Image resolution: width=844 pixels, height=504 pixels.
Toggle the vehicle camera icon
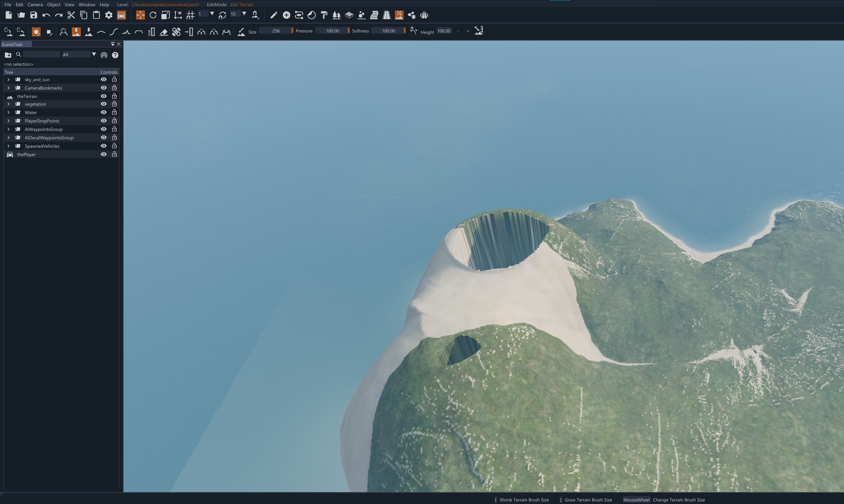click(x=121, y=15)
